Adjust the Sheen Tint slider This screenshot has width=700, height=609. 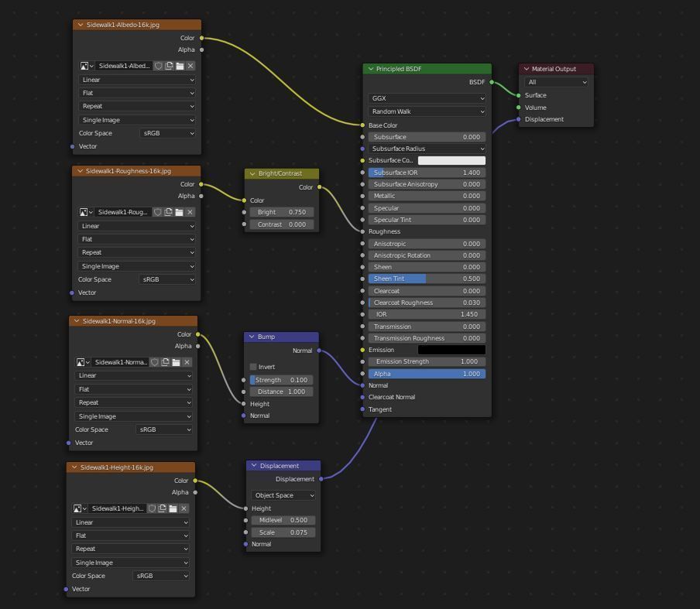coord(427,279)
